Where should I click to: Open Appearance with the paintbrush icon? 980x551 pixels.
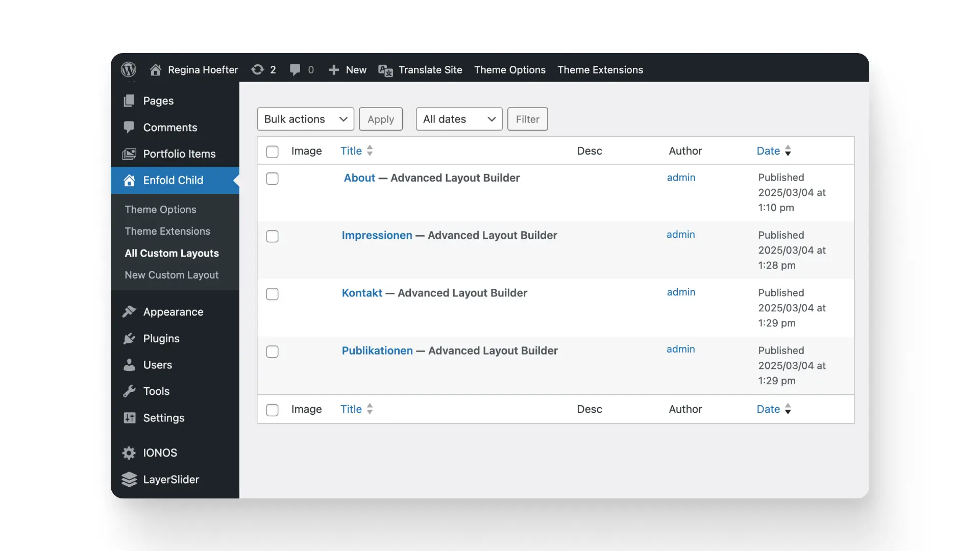point(129,311)
